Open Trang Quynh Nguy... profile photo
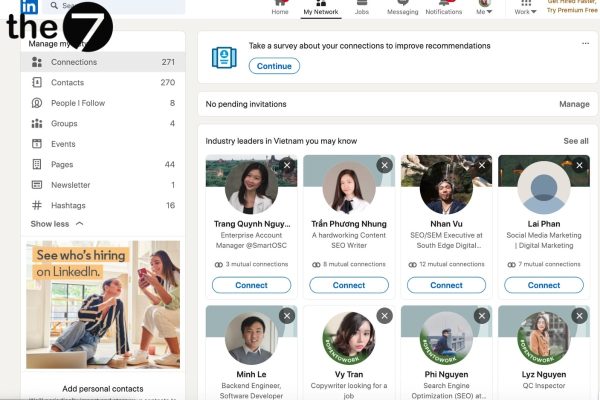Screen dimensions: 600x400 click(x=251, y=188)
